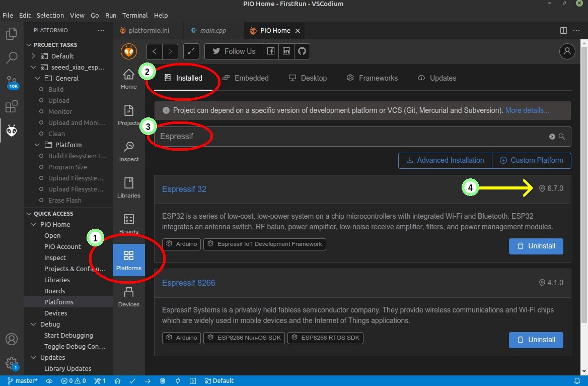Uninstall the Espressif 32 platform
The width and height of the screenshot is (588, 386).
click(536, 246)
